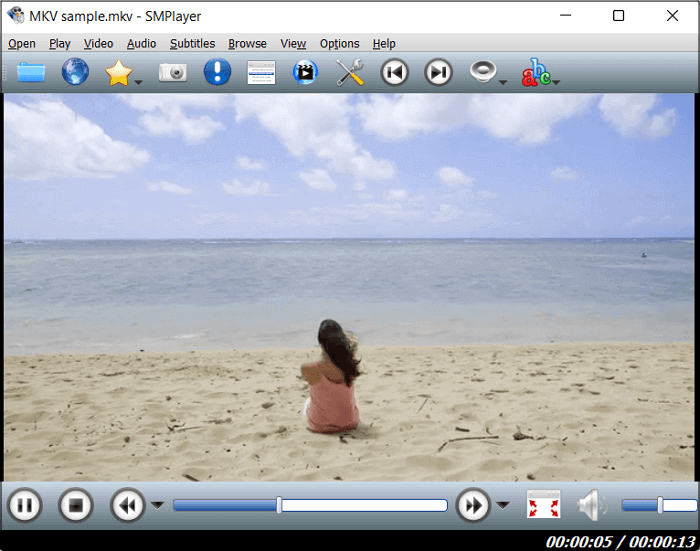The image size is (700, 551).
Task: Click the video seek bar
Action: tap(310, 505)
